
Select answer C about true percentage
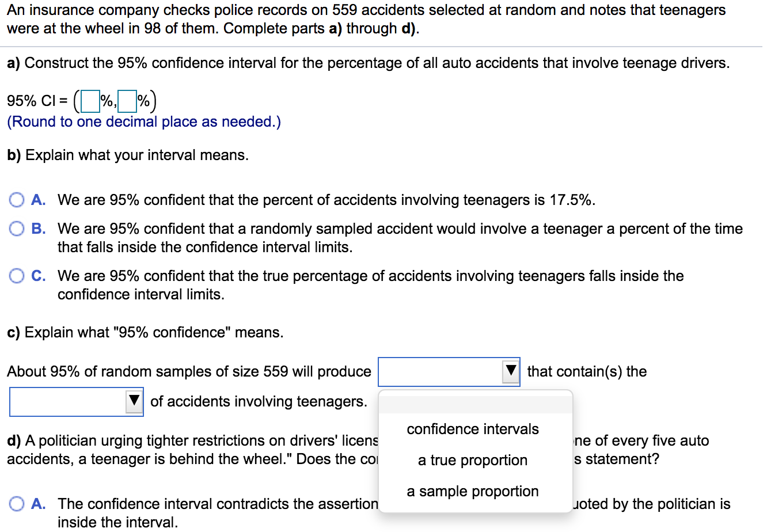coord(17,276)
